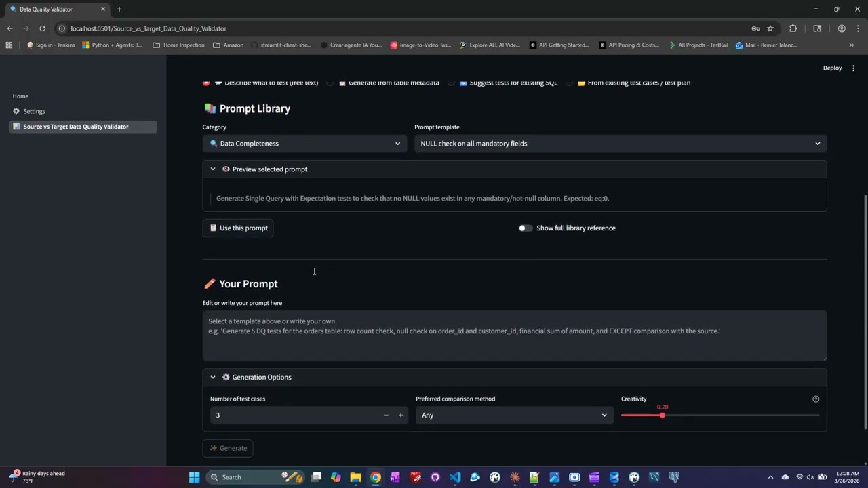The height and width of the screenshot is (488, 868).
Task: Open the Home Inspection bookmark folder
Action: (x=179, y=45)
